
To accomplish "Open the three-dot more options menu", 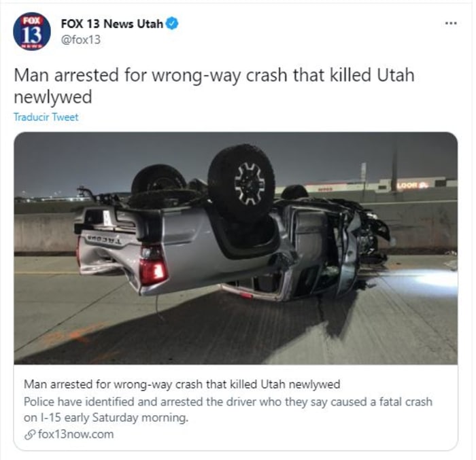I will pyautogui.click(x=451, y=23).
